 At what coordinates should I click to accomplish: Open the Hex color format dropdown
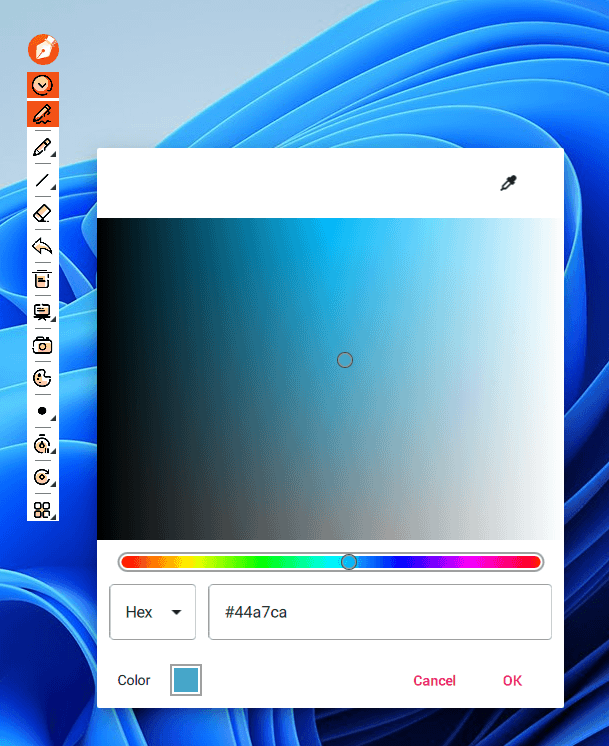click(153, 612)
